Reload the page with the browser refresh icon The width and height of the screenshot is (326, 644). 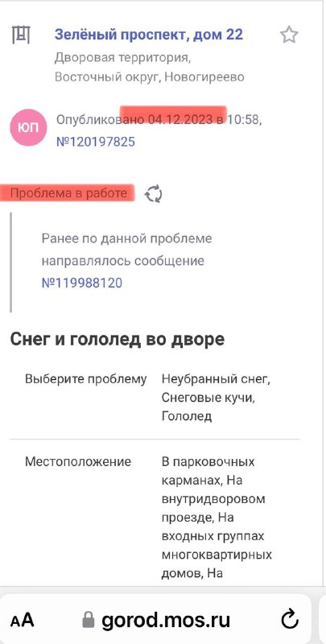point(291,619)
